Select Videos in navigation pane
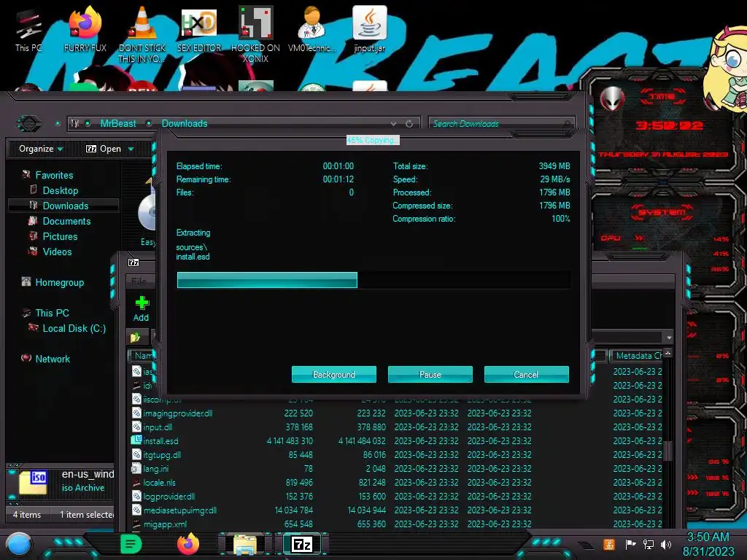Viewport: 747px width, 560px height. coord(57,252)
